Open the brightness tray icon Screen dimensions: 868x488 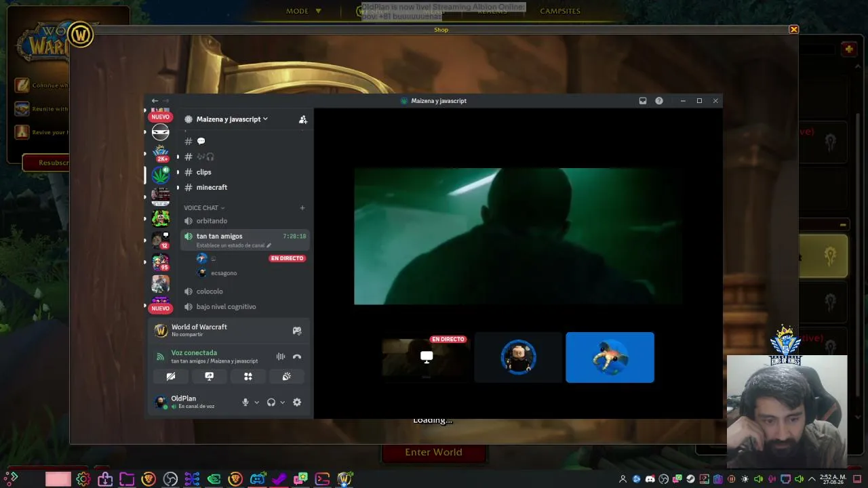pyautogui.click(x=745, y=479)
